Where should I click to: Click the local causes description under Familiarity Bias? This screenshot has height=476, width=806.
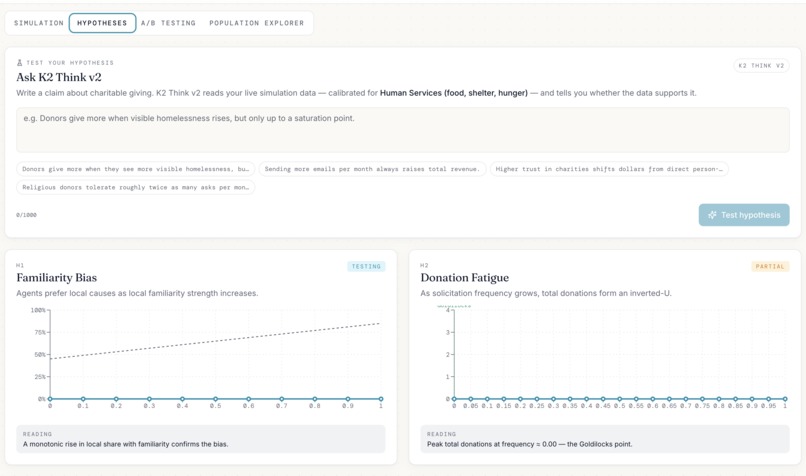pyautogui.click(x=137, y=294)
